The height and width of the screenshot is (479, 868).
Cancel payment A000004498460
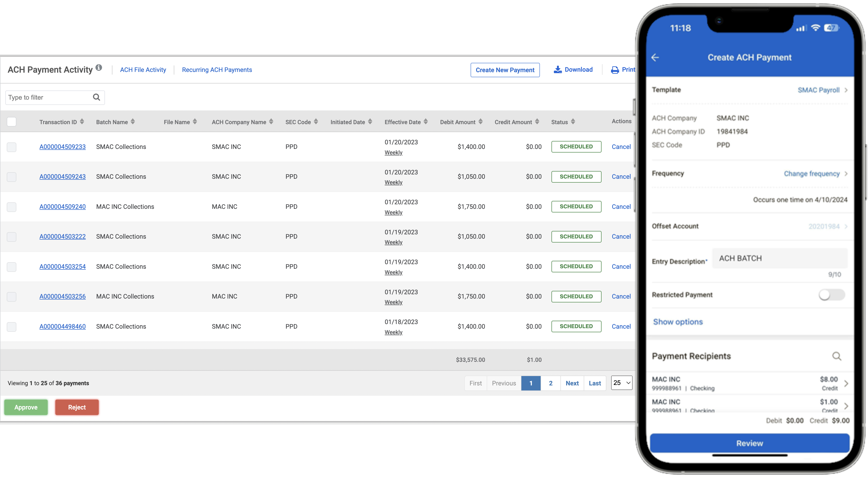pyautogui.click(x=621, y=326)
